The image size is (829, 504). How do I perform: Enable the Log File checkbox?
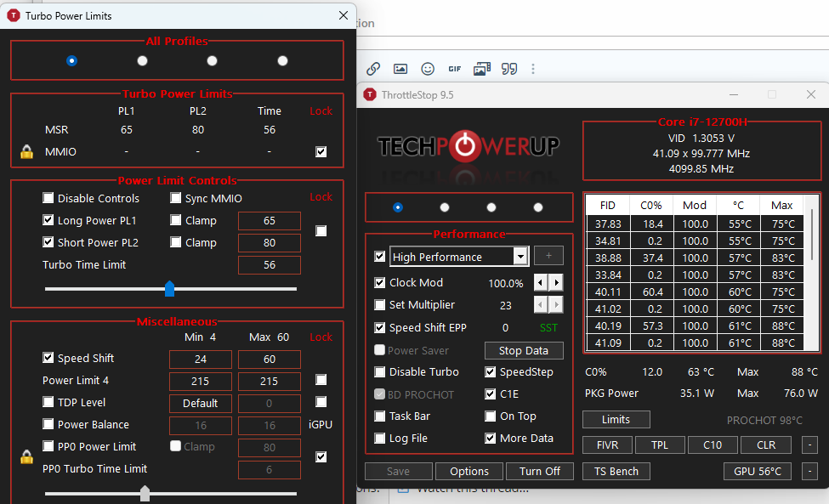(379, 438)
